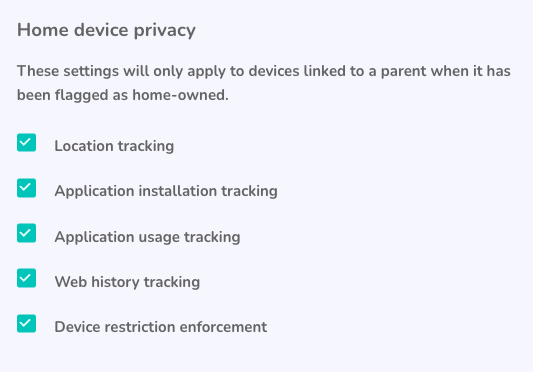The height and width of the screenshot is (372, 533).
Task: Click the tick icon beside Web history tracking
Action: click(x=25, y=277)
